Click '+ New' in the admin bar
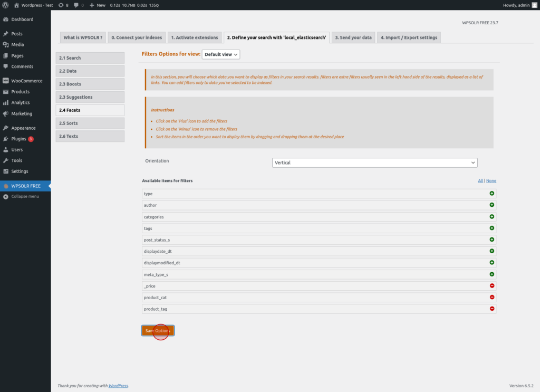This screenshot has width=540, height=392. click(x=98, y=5)
